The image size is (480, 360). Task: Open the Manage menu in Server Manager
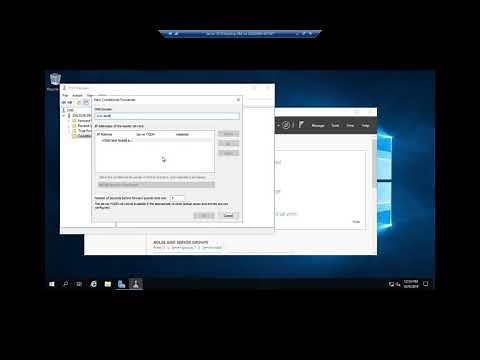(318, 125)
